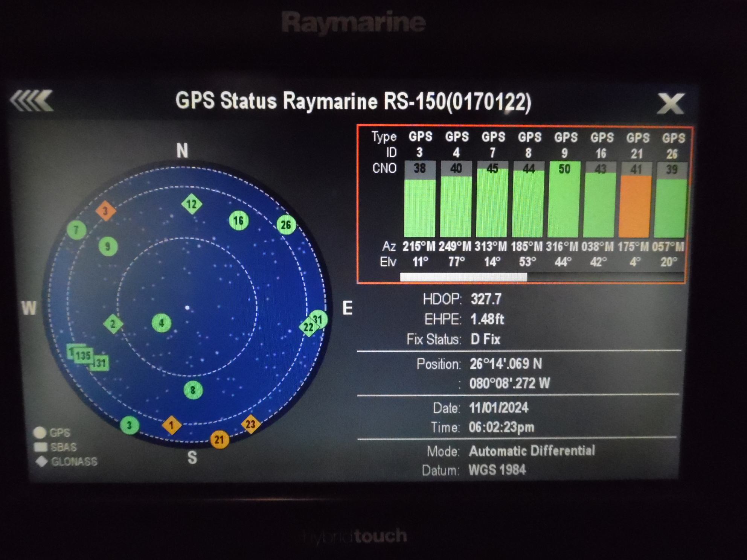Tap GLONASS satellite 12 near north
The height and width of the screenshot is (560, 747).
coord(192,203)
